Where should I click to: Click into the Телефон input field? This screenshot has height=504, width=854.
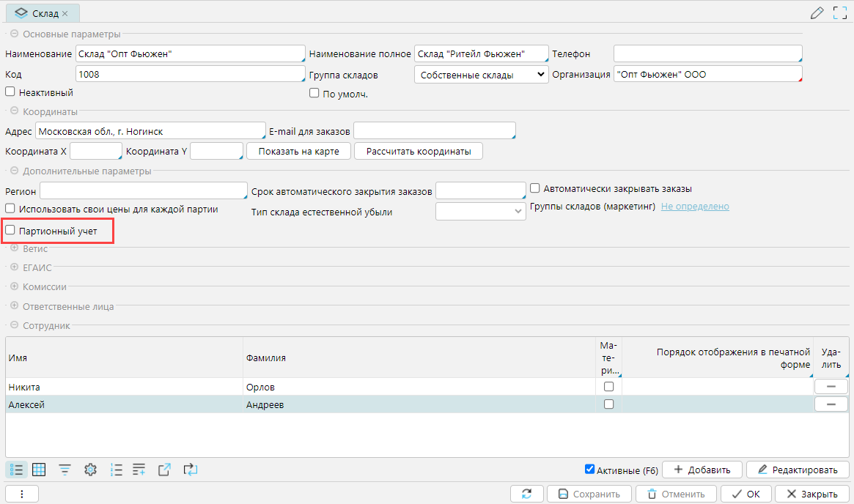pos(707,54)
